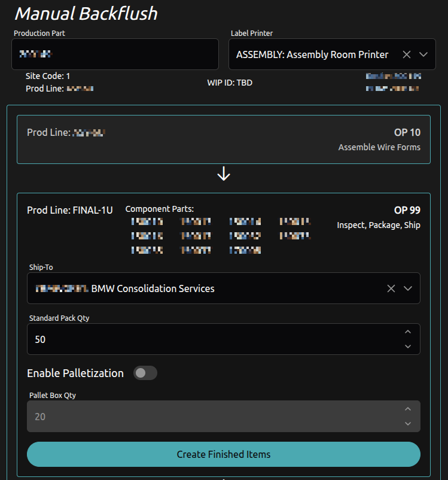Toggle Enable Palletization switch
Viewport: 448px width, 480px height.
[x=145, y=373]
